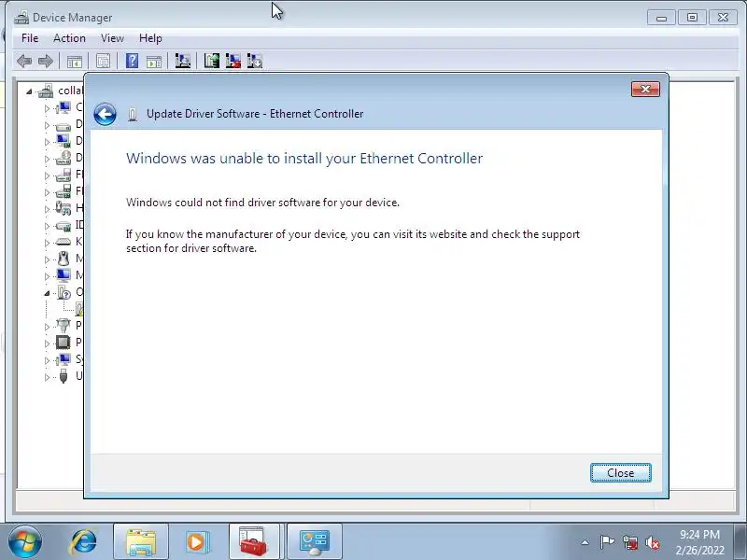Select the USB plug icon in tree
This screenshot has width=747, height=560.
(x=63, y=376)
